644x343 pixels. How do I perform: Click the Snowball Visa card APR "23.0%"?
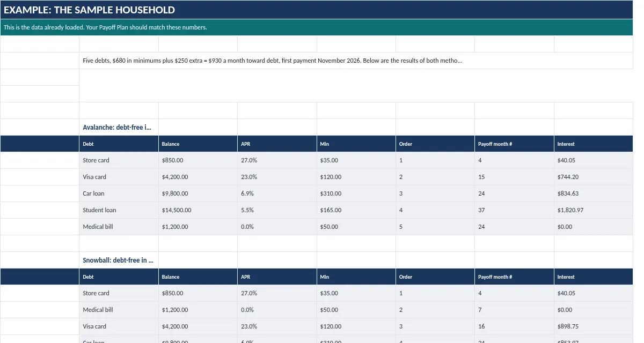277,326
